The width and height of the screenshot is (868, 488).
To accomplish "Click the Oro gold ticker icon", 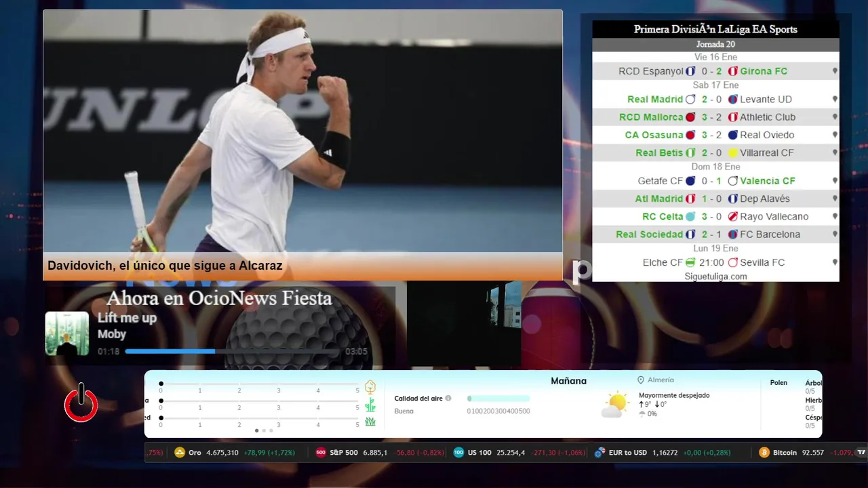I will (180, 453).
